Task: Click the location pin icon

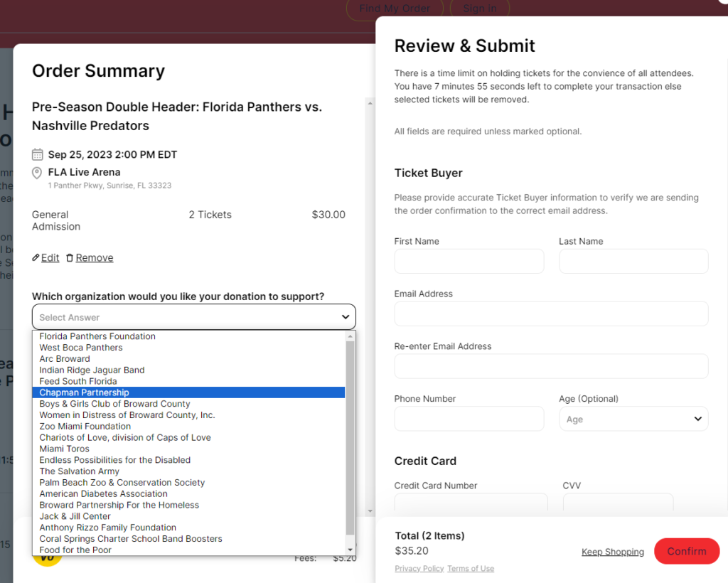Action: coord(38,173)
